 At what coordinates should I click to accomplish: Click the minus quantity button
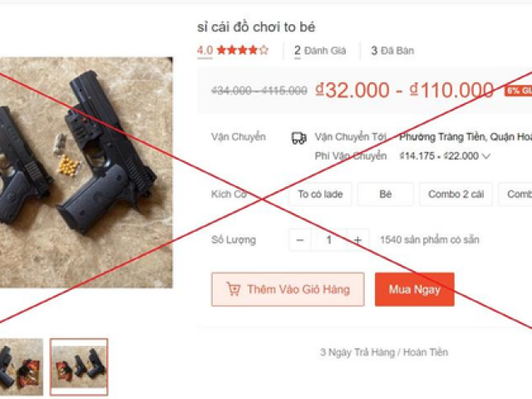coord(300,240)
